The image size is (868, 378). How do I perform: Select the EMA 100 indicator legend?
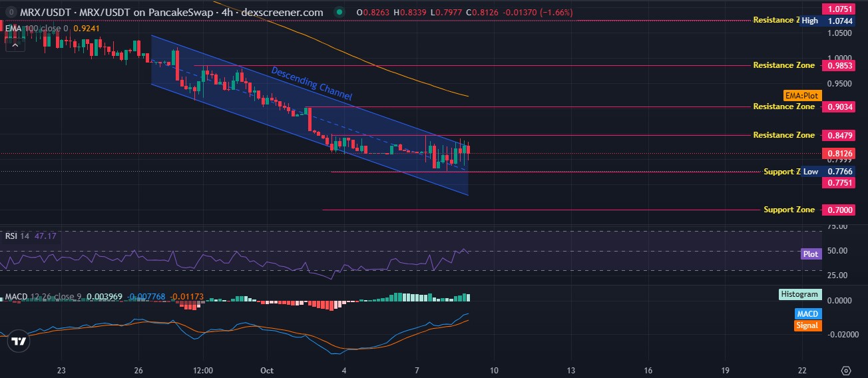[37, 29]
